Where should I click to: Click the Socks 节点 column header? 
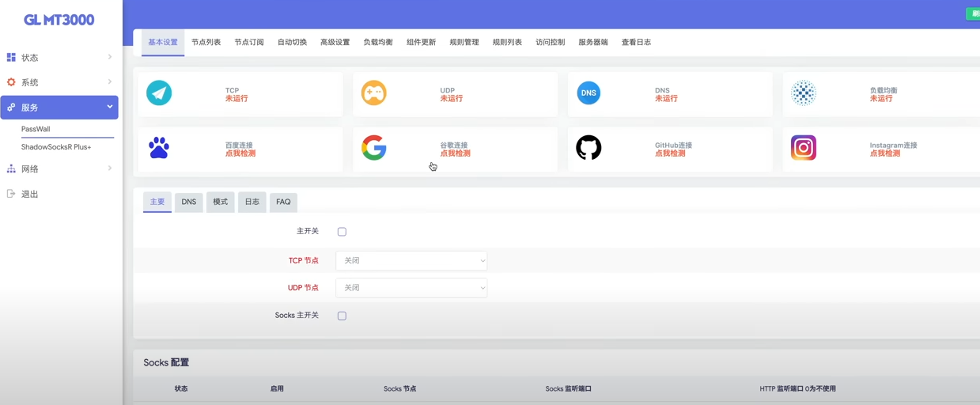(x=399, y=388)
